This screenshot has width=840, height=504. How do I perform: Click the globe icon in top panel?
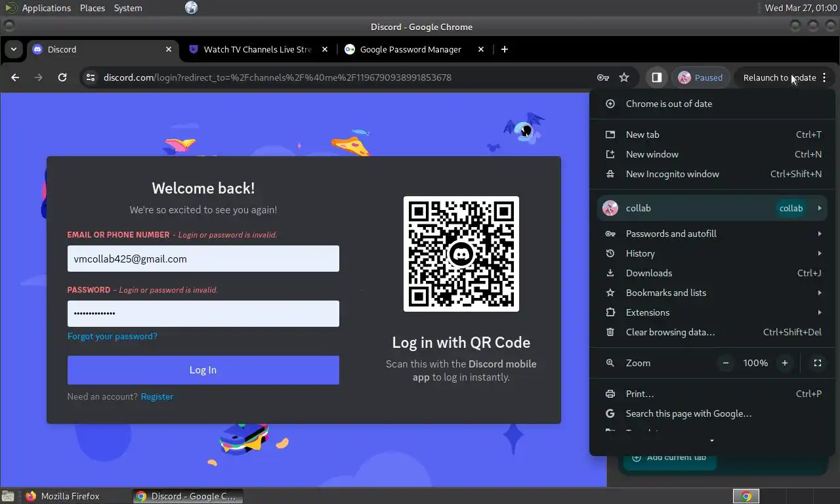(x=191, y=8)
